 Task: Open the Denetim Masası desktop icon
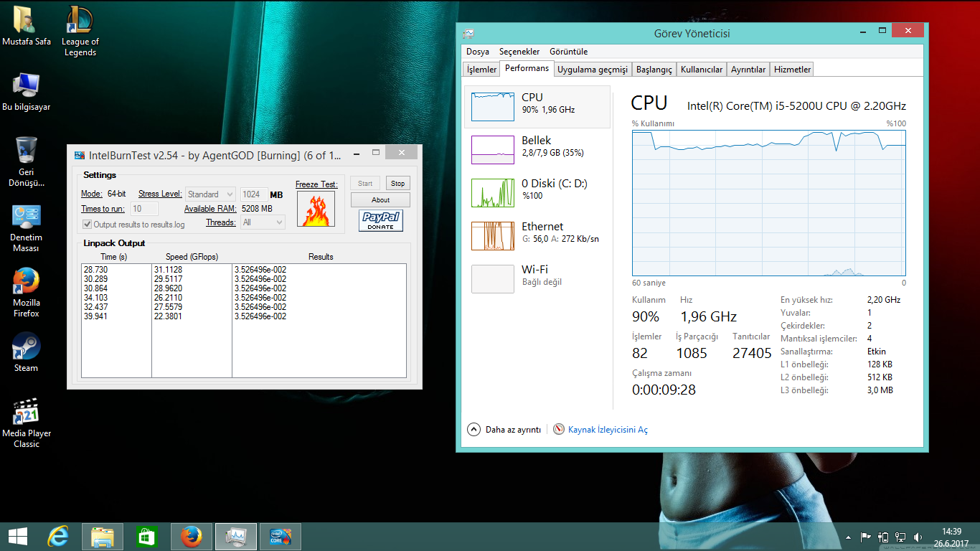click(26, 217)
